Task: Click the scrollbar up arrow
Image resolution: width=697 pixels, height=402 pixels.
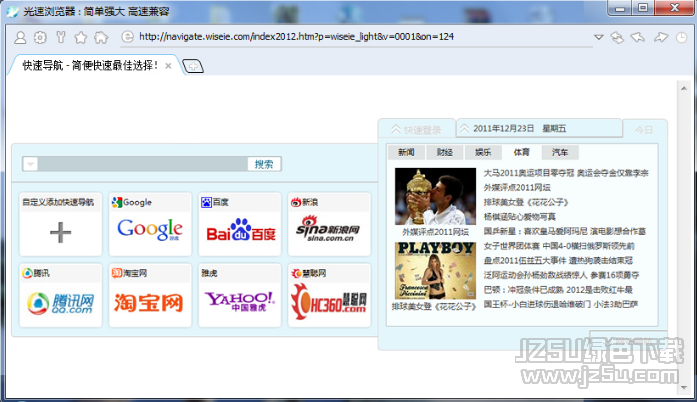Action: point(684,88)
